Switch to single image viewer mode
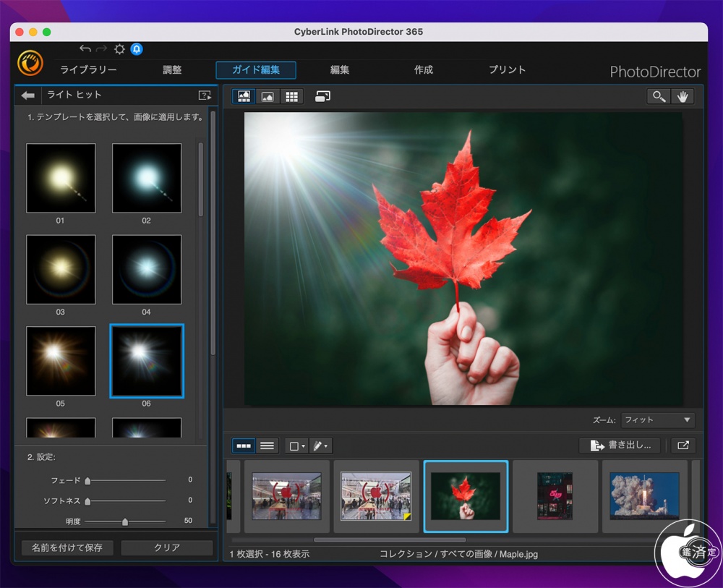This screenshot has height=588, width=723. click(268, 96)
